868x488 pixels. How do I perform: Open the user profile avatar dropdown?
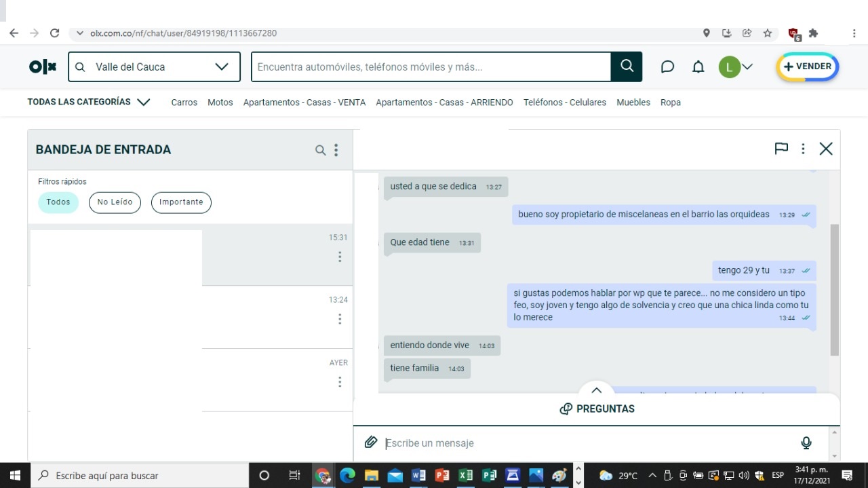[736, 67]
